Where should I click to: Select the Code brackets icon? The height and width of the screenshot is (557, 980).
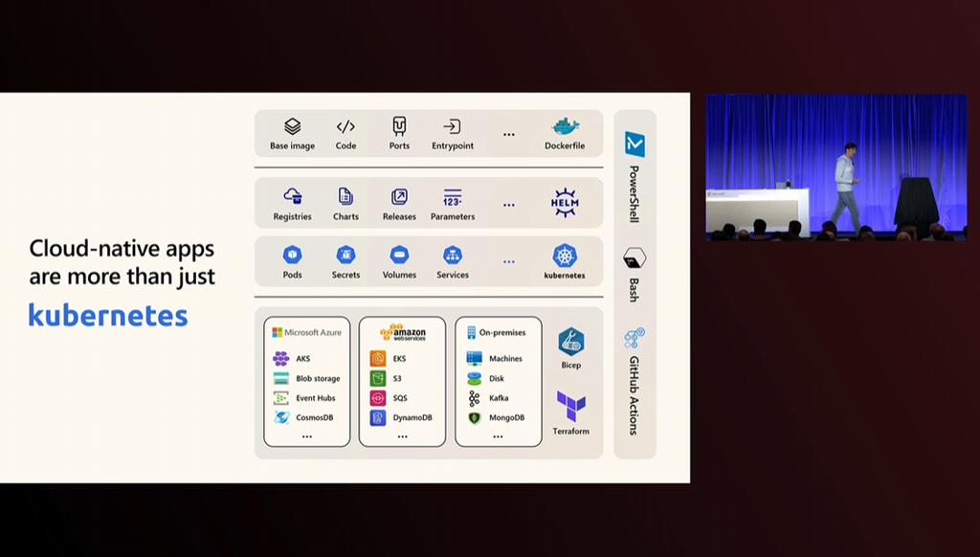pyautogui.click(x=345, y=127)
